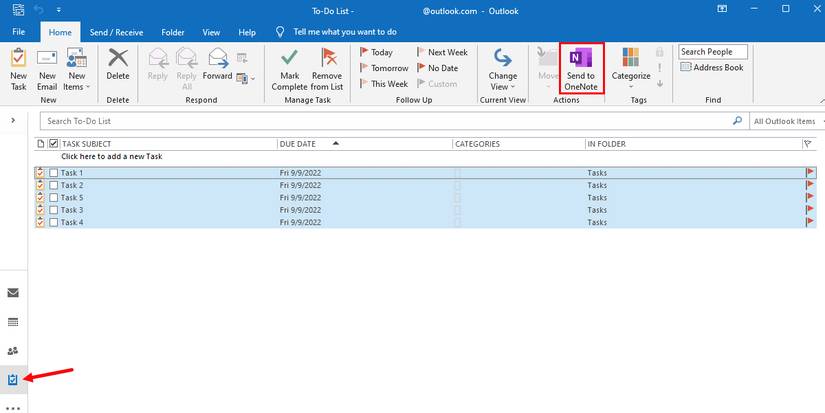Flag follow up for Today
The width and height of the screenshot is (825, 413).
[376, 52]
